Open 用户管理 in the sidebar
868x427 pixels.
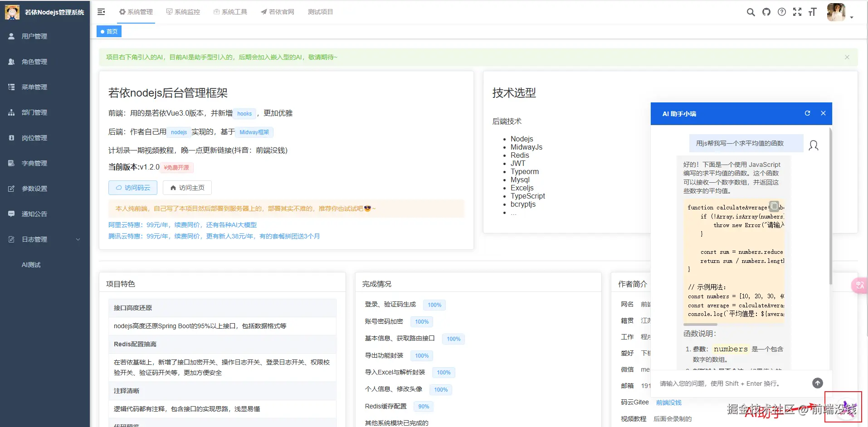(x=45, y=36)
